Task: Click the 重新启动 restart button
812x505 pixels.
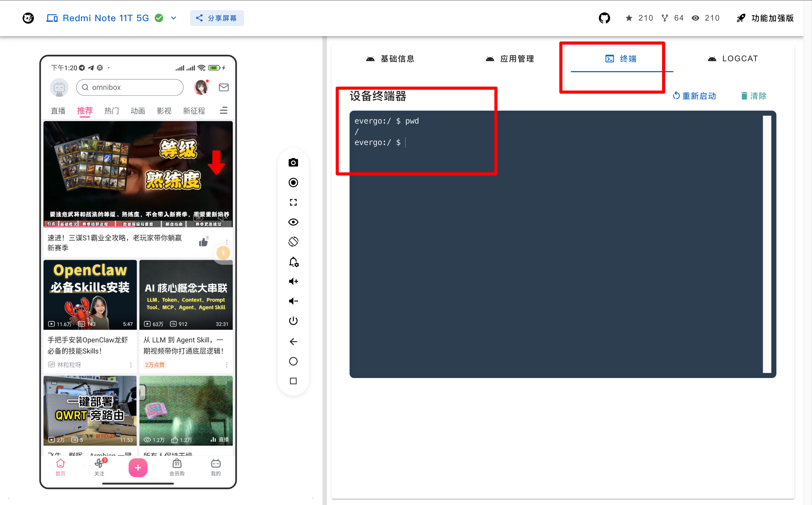Action: 694,96
